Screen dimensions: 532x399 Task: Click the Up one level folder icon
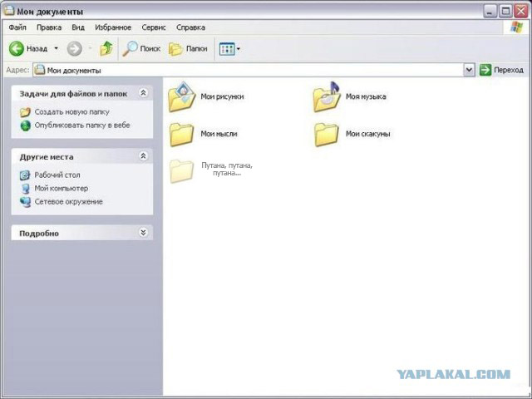click(106, 49)
